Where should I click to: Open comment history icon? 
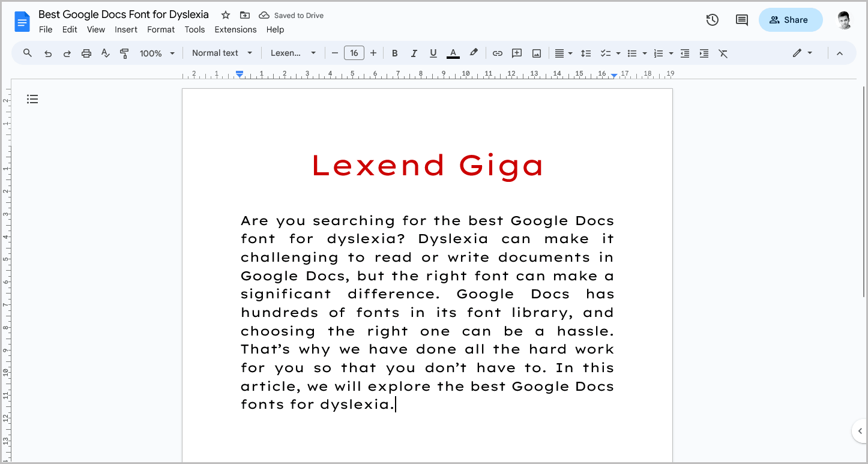[x=742, y=20]
